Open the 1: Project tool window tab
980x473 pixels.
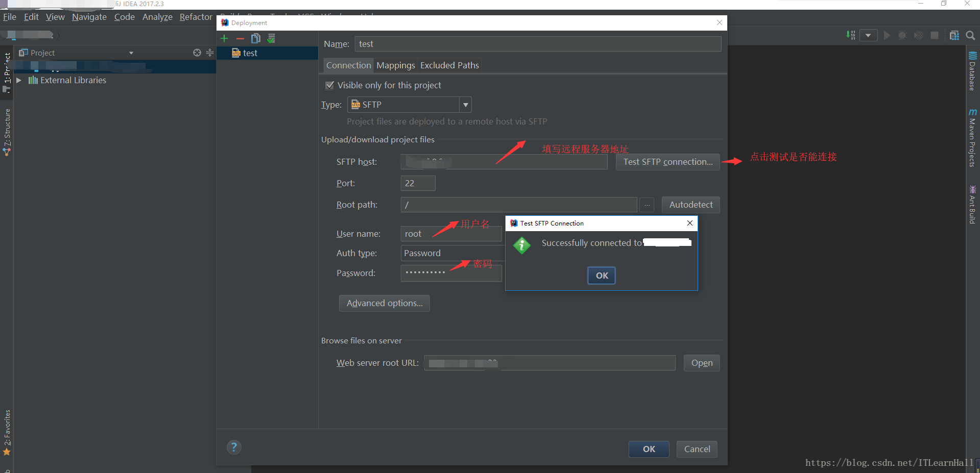[x=7, y=72]
